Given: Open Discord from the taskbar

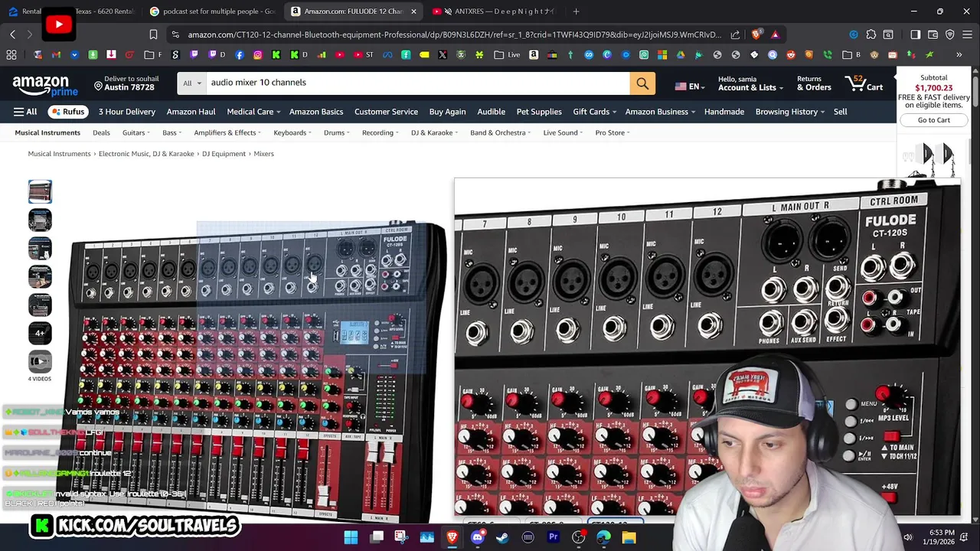Looking at the screenshot, I should pyautogui.click(x=477, y=537).
